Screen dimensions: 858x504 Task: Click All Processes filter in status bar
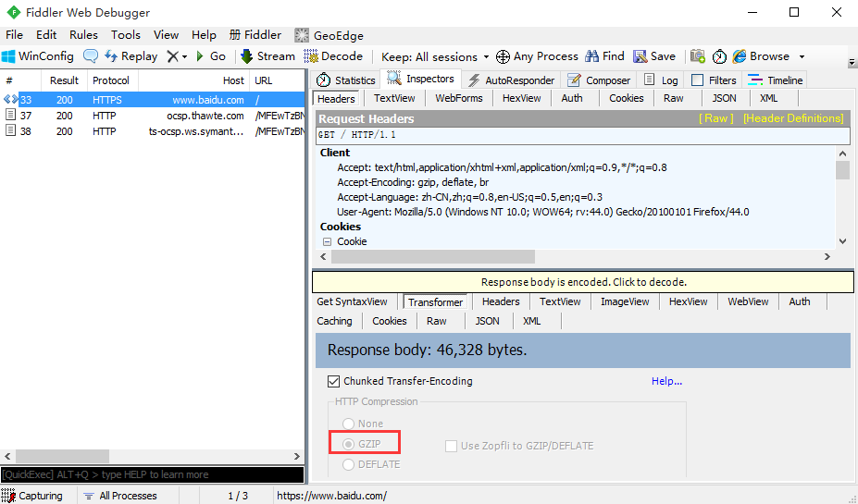click(119, 496)
